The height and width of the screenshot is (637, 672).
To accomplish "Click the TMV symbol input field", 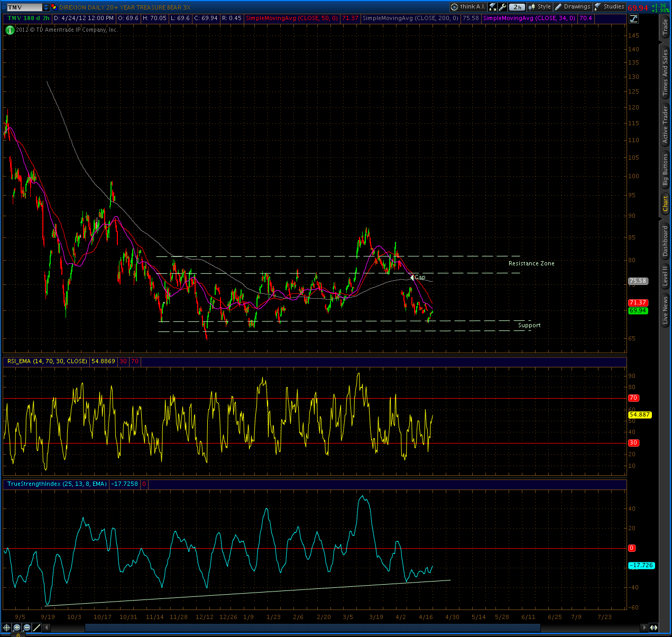I will click(24, 7).
